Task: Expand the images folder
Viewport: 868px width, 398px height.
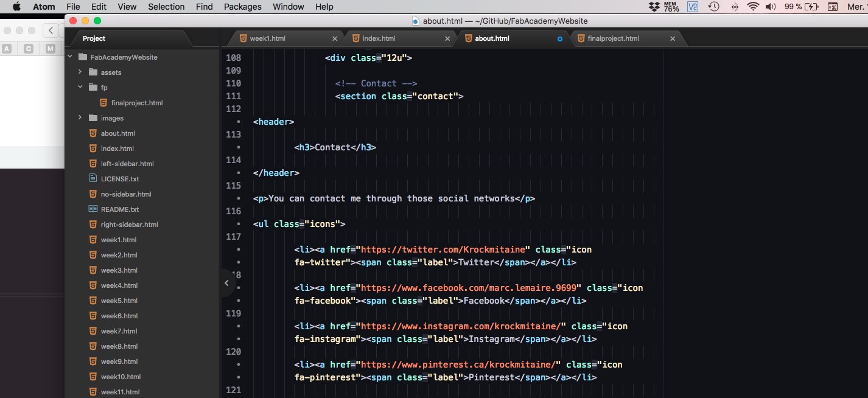Action: coord(80,118)
